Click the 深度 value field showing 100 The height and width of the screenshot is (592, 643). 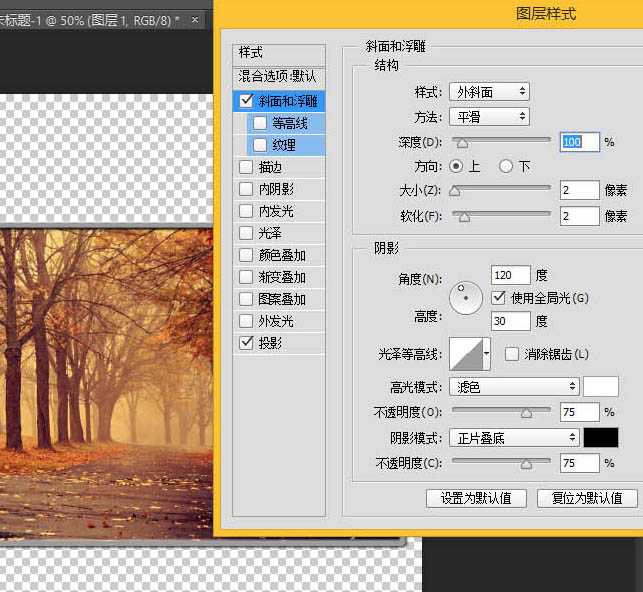click(x=579, y=142)
